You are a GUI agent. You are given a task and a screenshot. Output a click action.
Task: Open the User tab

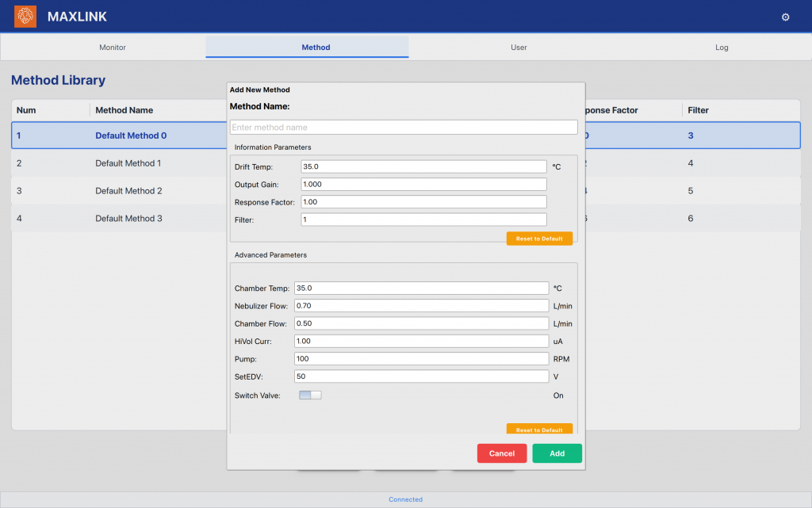tap(519, 48)
